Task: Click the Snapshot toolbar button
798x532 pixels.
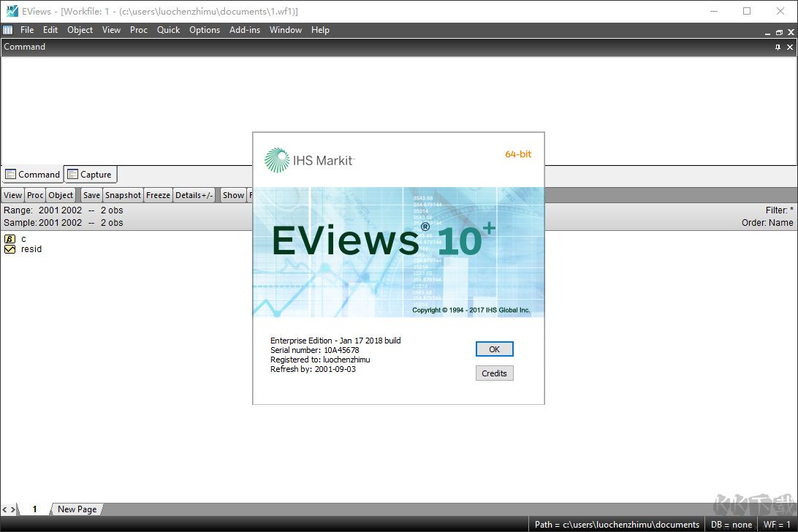Action: (123, 195)
